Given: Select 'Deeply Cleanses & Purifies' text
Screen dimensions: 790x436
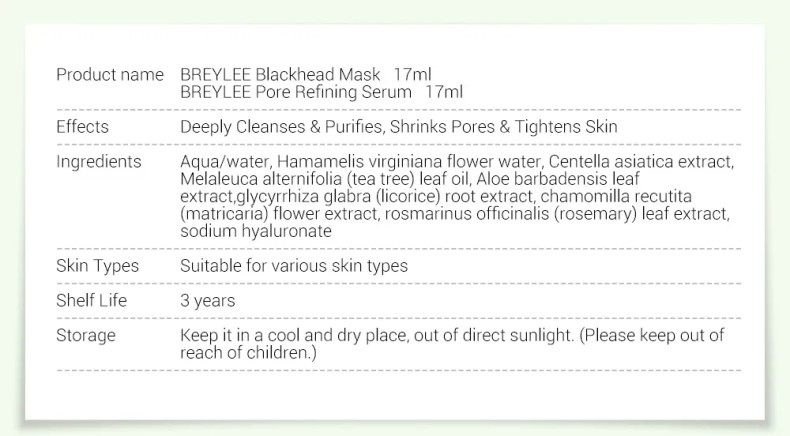Looking at the screenshot, I should (283, 127).
